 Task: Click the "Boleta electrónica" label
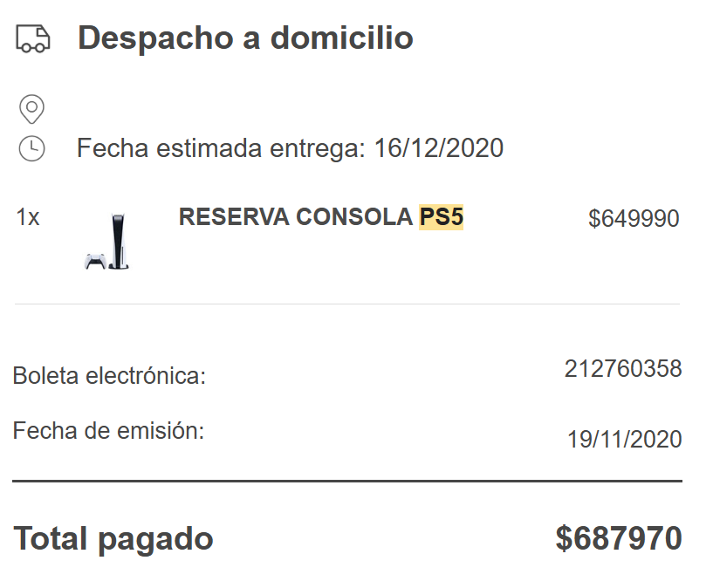click(109, 377)
